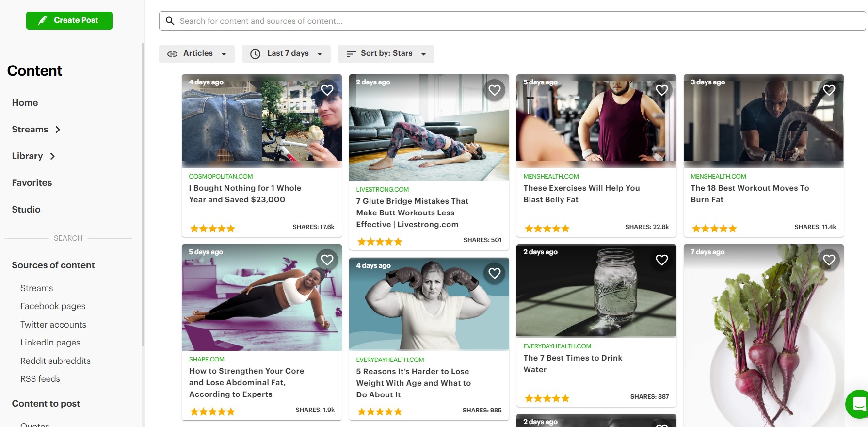This screenshot has height=427, width=868.
Task: Open Reddit subreddits sources link
Action: 55,361
